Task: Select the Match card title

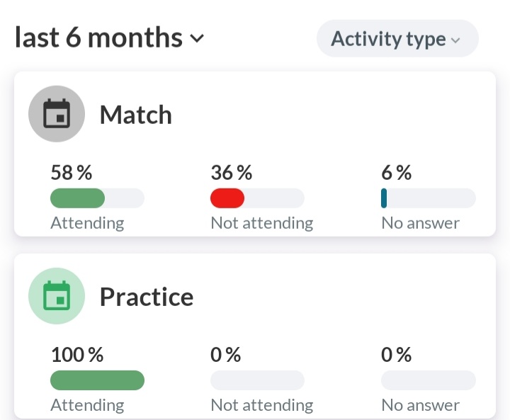Action: pos(135,115)
